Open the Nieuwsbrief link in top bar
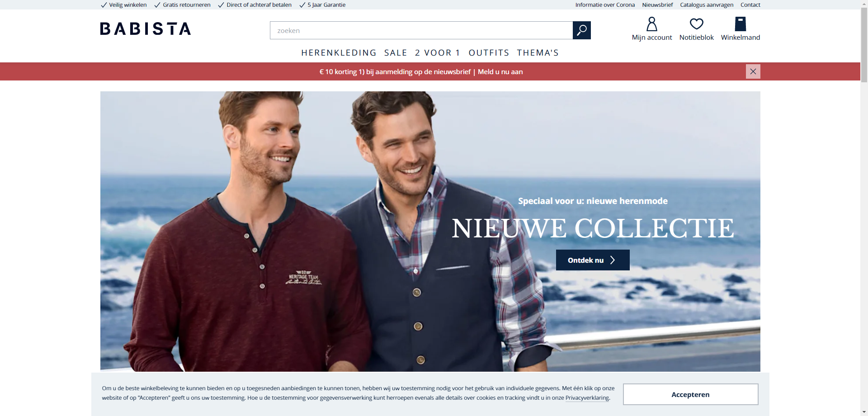The image size is (868, 416). [657, 5]
